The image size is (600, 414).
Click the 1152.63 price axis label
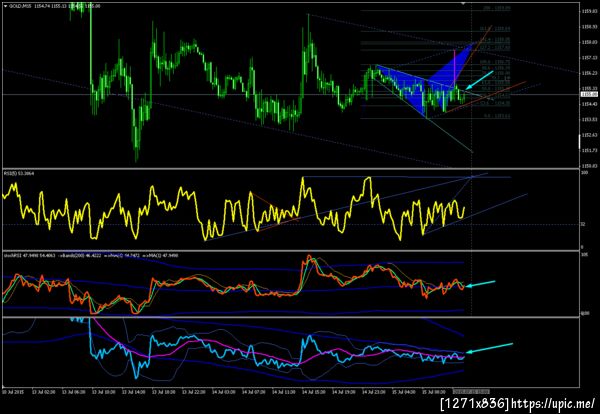[x=589, y=135]
